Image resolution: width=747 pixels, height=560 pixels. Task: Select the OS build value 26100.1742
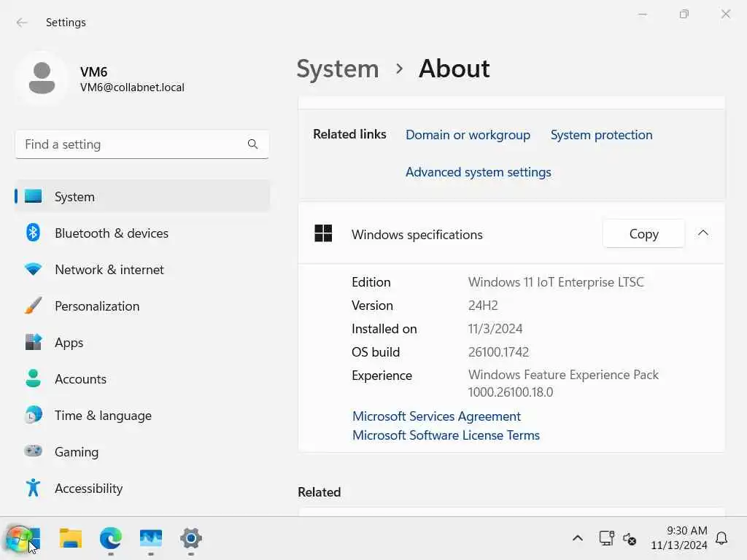click(498, 352)
